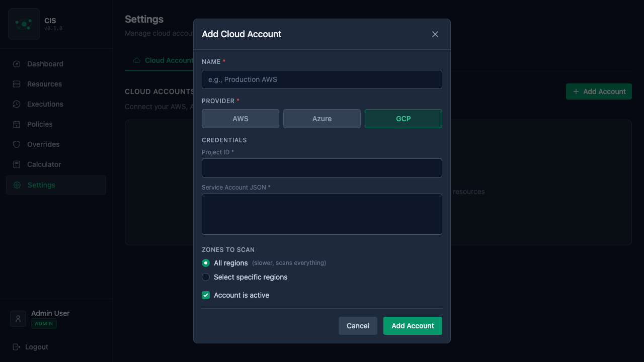Click the 'v8.1.0' version text
The height and width of the screenshot is (362, 644).
53,29
